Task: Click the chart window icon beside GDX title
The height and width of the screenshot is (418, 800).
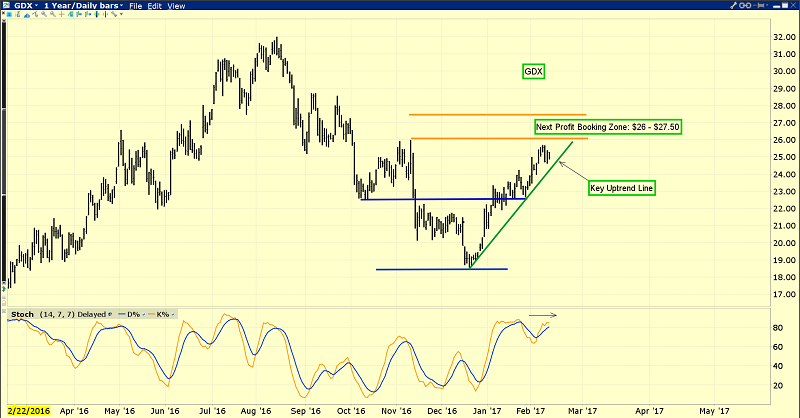Action: click(8, 6)
